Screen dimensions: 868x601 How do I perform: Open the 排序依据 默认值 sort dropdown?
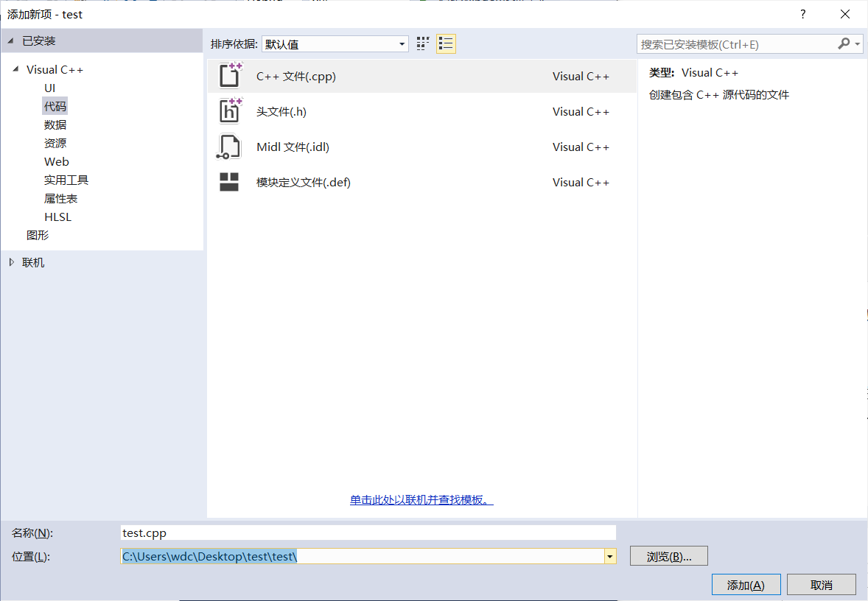point(335,44)
